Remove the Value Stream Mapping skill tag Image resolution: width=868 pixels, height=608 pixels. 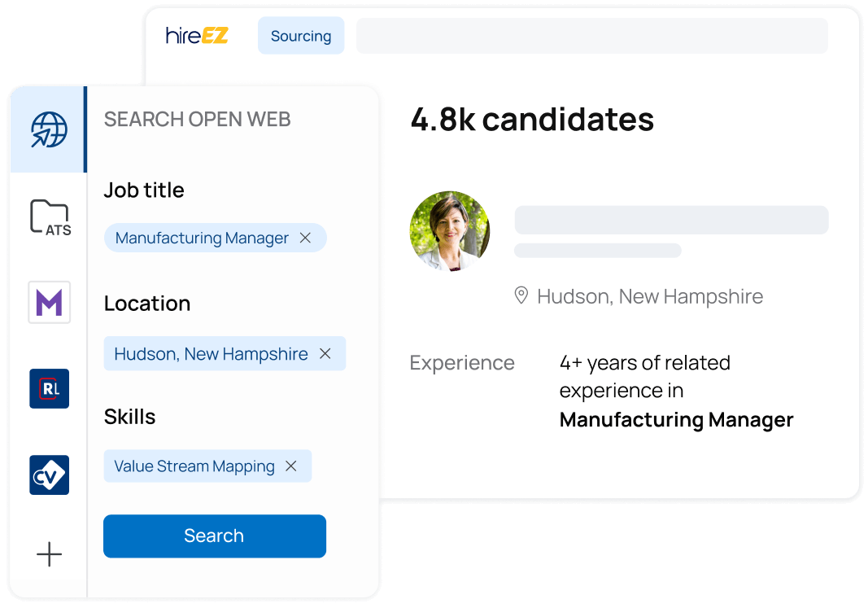pyautogui.click(x=290, y=466)
